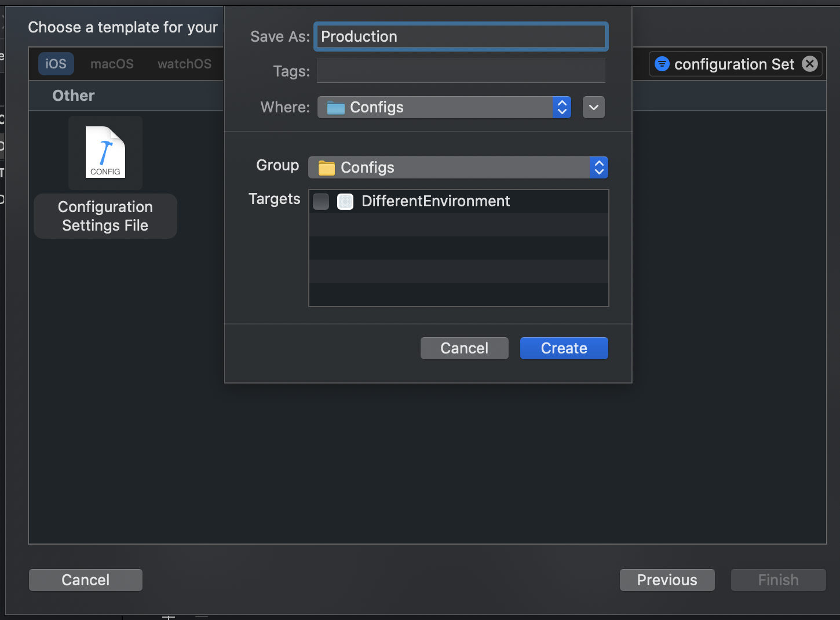Enable the DifferentEnvironment target checkbox
Viewport: 840px width, 620px height.
coord(321,202)
